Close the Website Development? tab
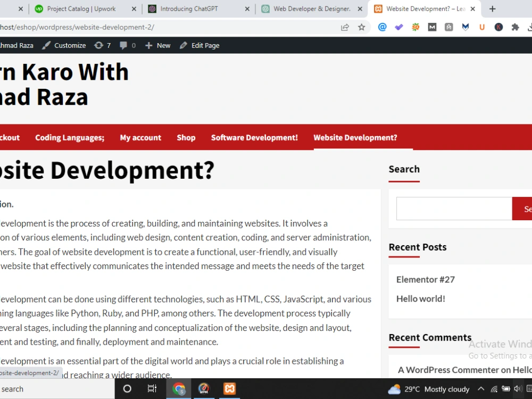 (x=472, y=9)
